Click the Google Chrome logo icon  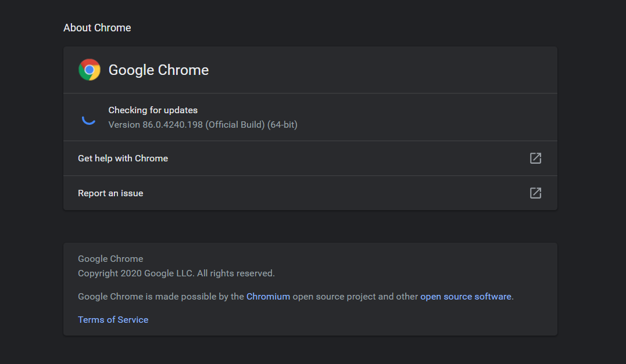tap(90, 70)
